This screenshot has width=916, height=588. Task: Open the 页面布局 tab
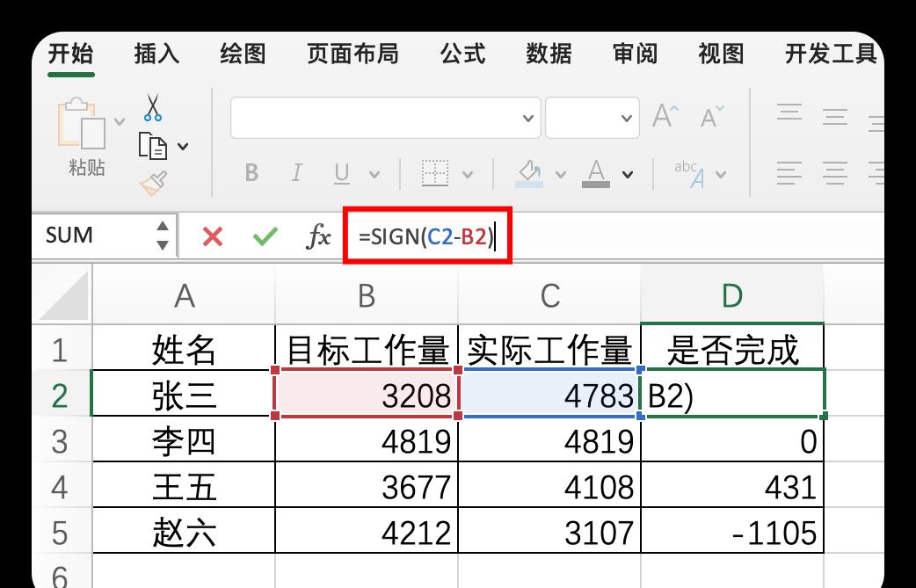point(353,54)
